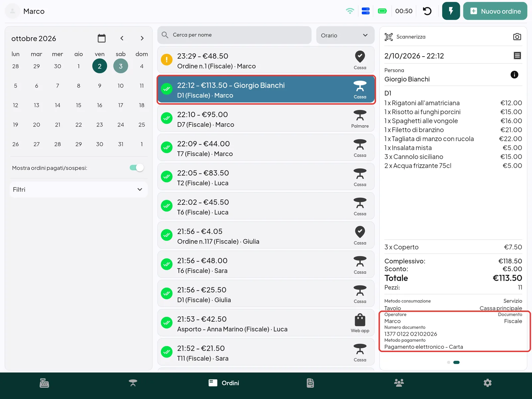Click the Filetto di branzino item
This screenshot has width=532, height=399.
(x=453, y=130)
